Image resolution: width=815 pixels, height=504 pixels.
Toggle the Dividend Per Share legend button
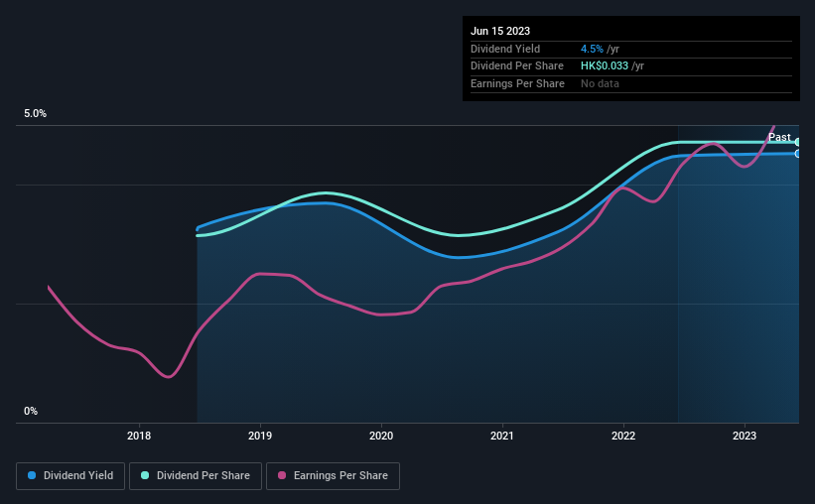[196, 476]
